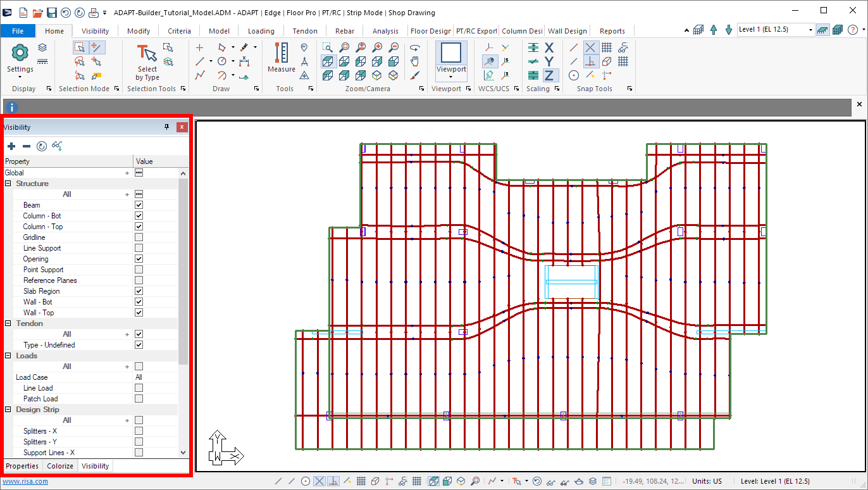This screenshot has width=868, height=490.
Task: Enable the Gridline visibility checkbox
Action: [139, 237]
